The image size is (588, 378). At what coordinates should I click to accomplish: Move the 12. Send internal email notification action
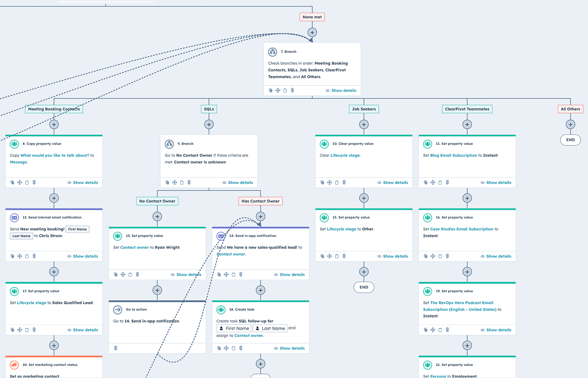20,256
